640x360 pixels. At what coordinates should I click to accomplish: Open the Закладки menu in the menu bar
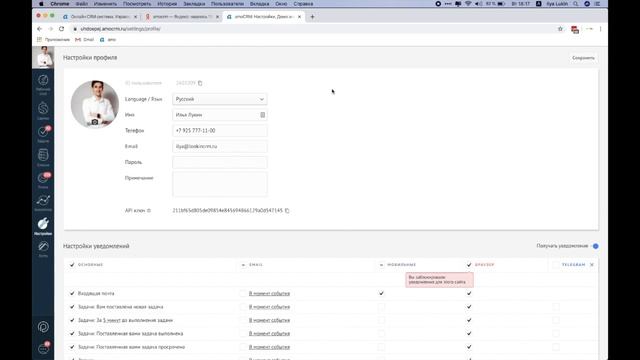[x=194, y=4]
